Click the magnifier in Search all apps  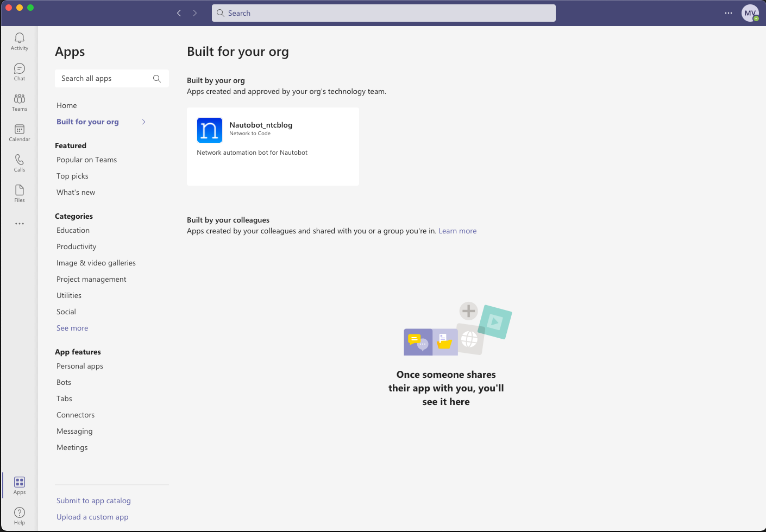tap(156, 78)
